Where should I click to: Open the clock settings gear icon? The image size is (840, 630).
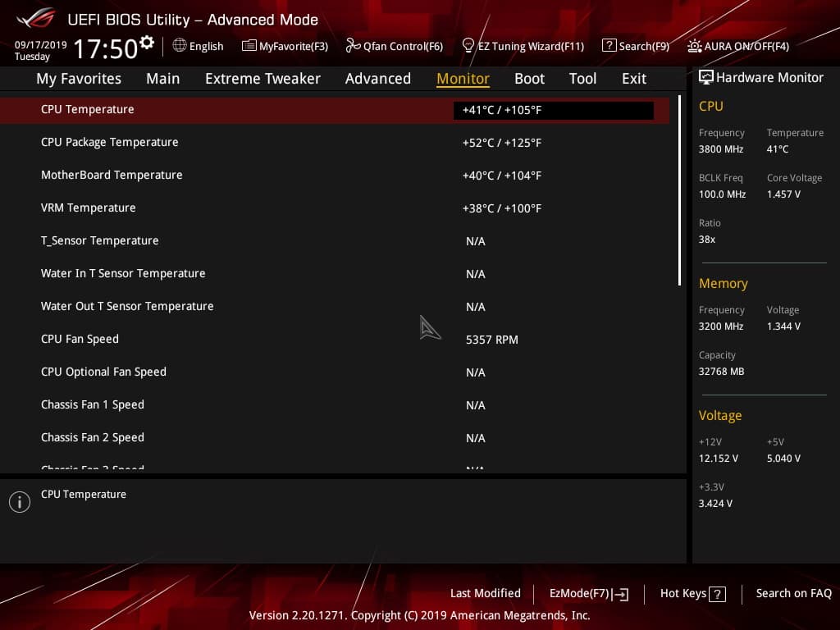146,43
